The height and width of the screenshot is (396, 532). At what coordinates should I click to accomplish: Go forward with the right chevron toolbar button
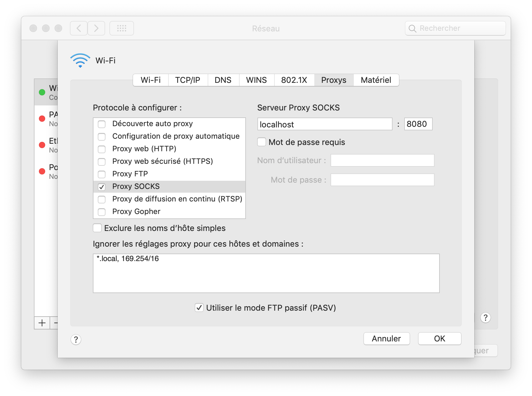[96, 28]
